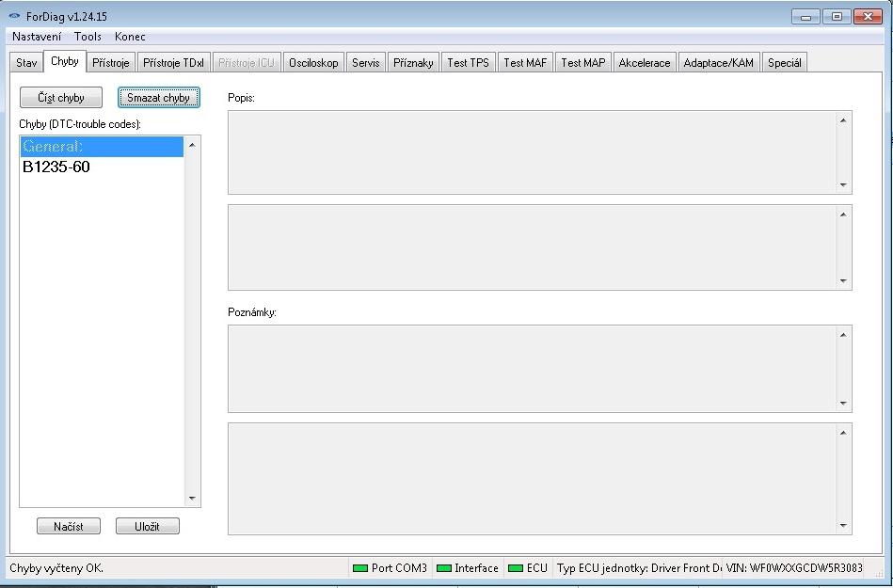Click inside the first Poznámky text area
This screenshot has width=893, height=588.
532,368
